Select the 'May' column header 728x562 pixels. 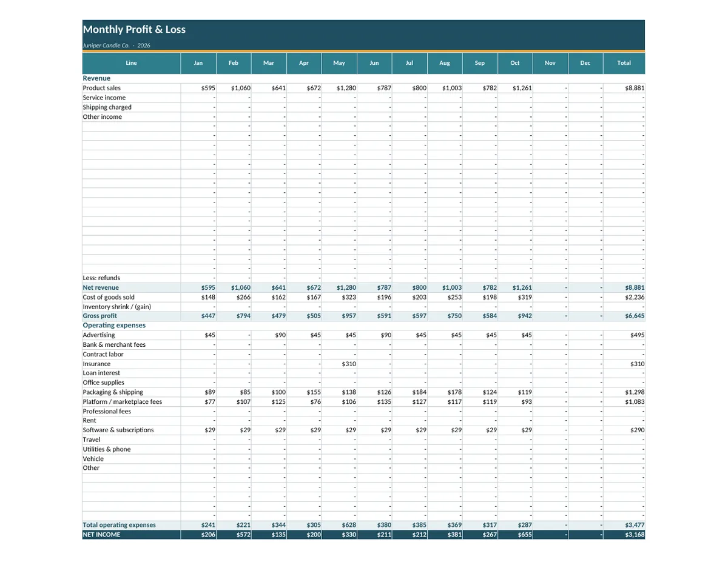(x=339, y=63)
